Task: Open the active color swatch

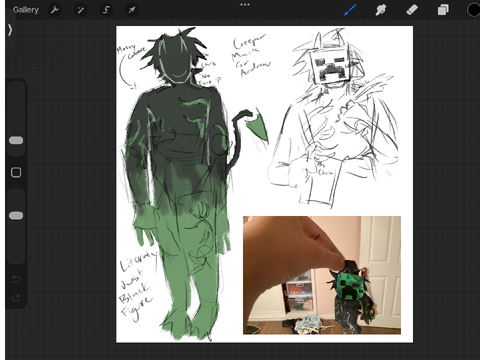Action: tap(473, 10)
